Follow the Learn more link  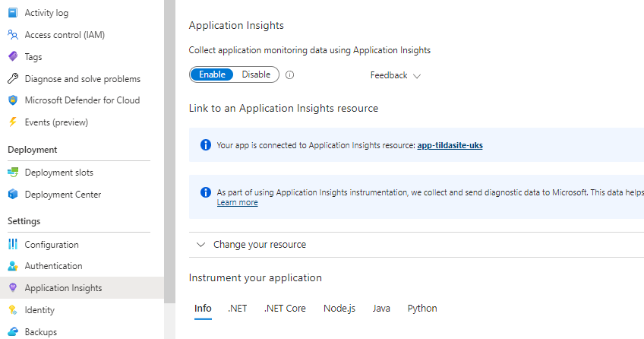tap(238, 202)
